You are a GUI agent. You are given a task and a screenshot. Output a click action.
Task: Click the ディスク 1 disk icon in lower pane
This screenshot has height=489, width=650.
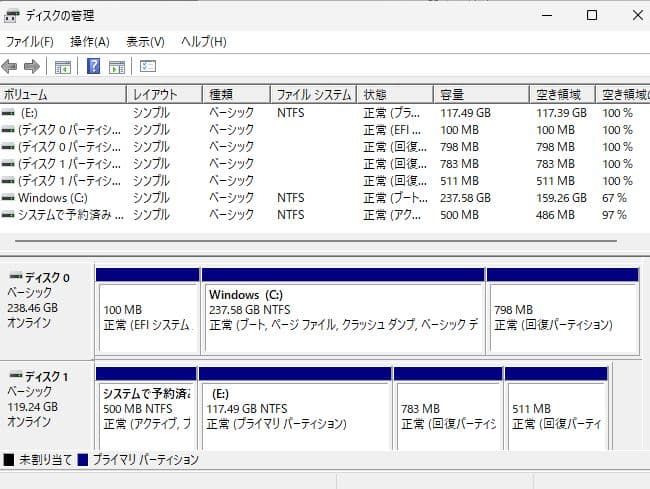tap(16, 375)
